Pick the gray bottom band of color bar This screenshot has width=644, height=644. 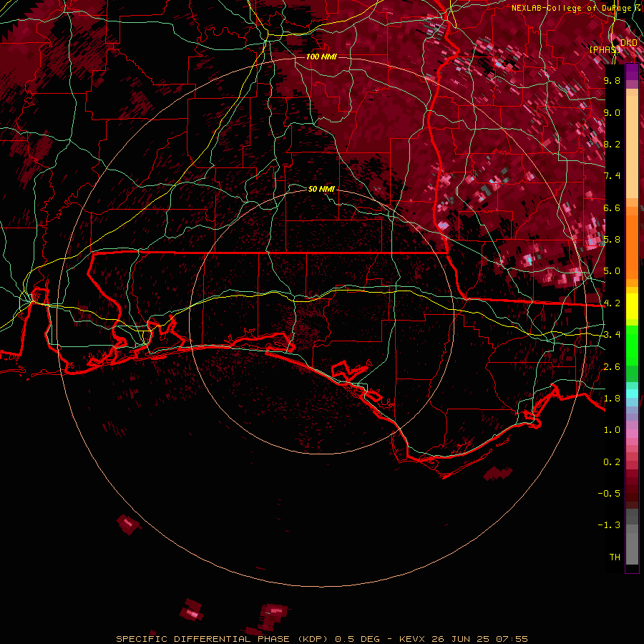(x=632, y=550)
